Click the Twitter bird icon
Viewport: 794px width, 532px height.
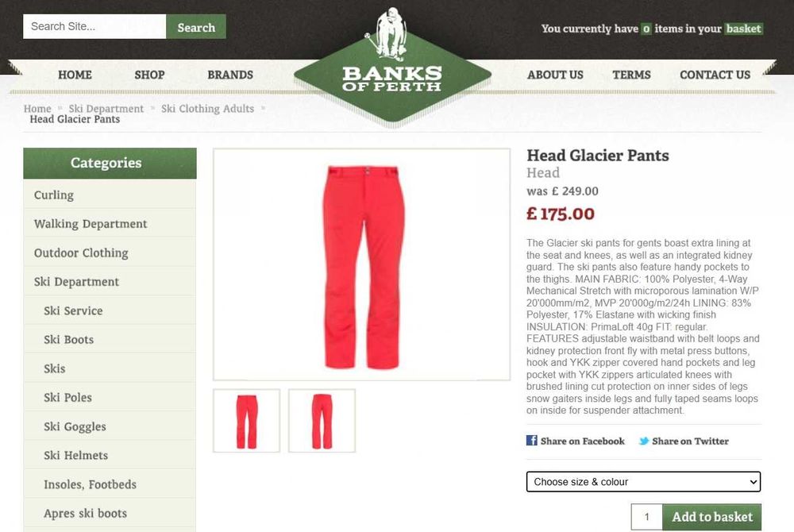pos(644,441)
